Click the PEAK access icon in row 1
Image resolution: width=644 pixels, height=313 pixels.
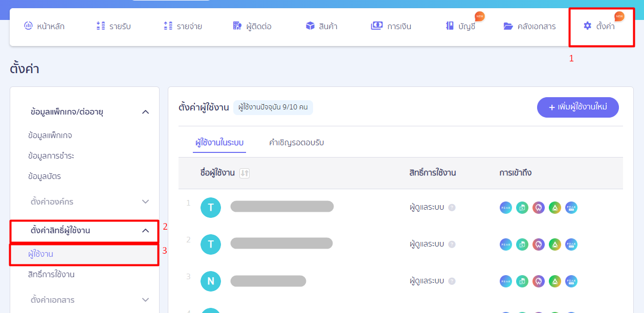pyautogui.click(x=506, y=208)
